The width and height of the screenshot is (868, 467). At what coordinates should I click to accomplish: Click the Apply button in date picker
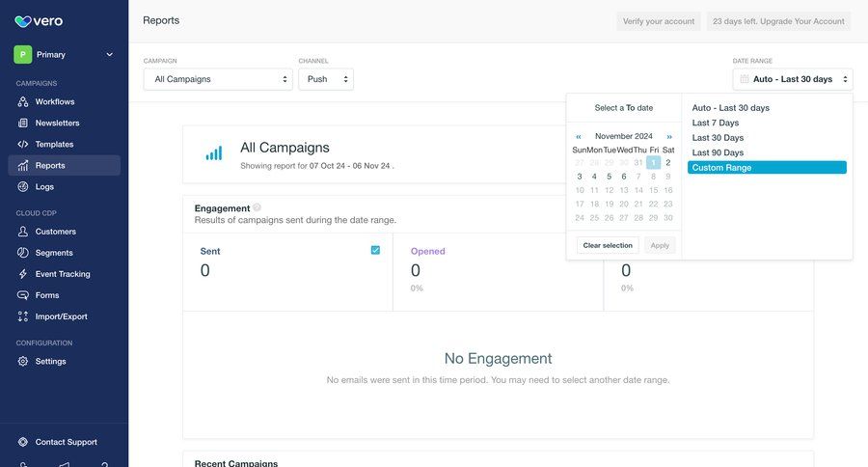coord(660,245)
